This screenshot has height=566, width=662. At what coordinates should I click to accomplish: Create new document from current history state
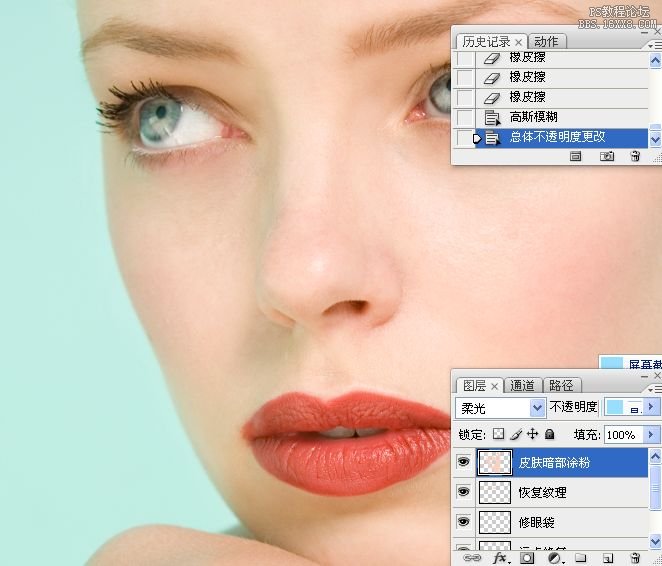[575, 157]
